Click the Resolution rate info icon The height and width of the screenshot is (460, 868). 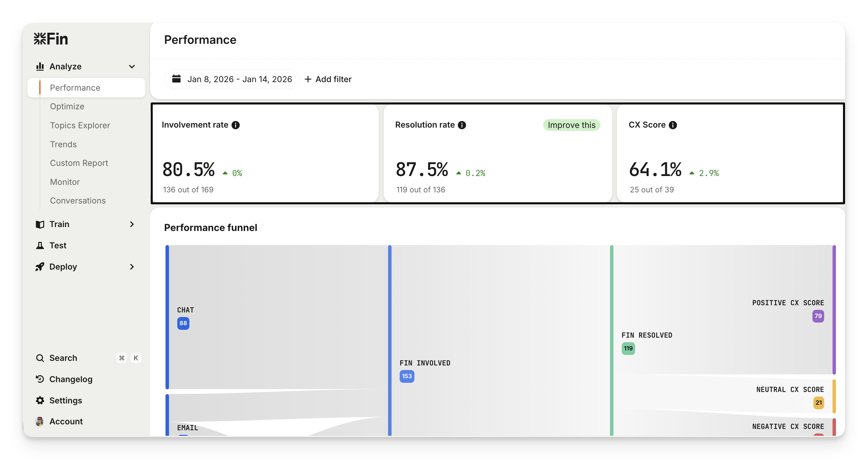point(462,125)
